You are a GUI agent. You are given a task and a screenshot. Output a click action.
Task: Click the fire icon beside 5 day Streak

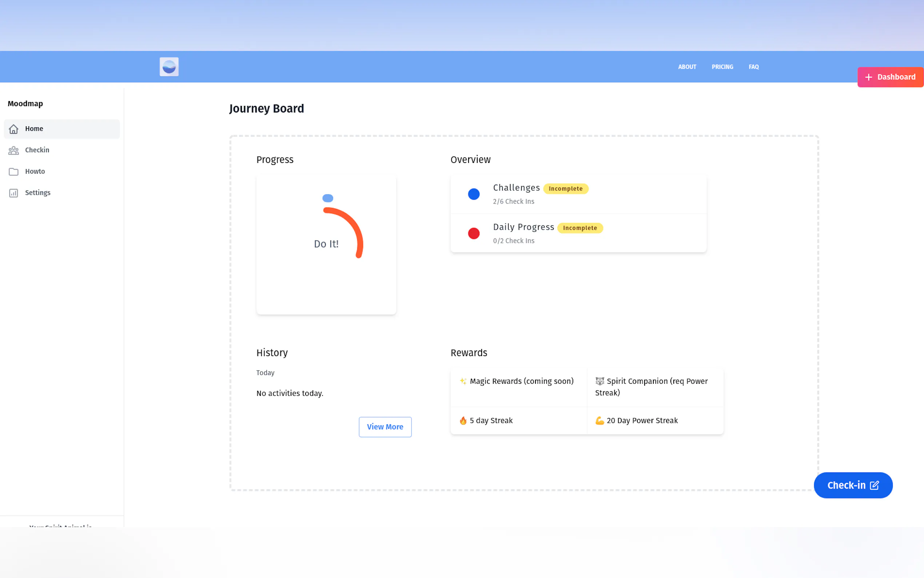463,420
